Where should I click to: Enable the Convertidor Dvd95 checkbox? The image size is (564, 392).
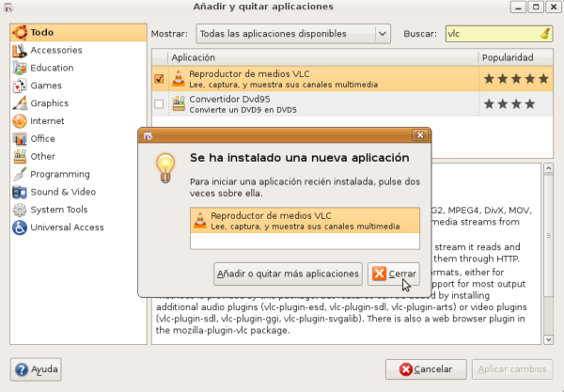point(159,103)
